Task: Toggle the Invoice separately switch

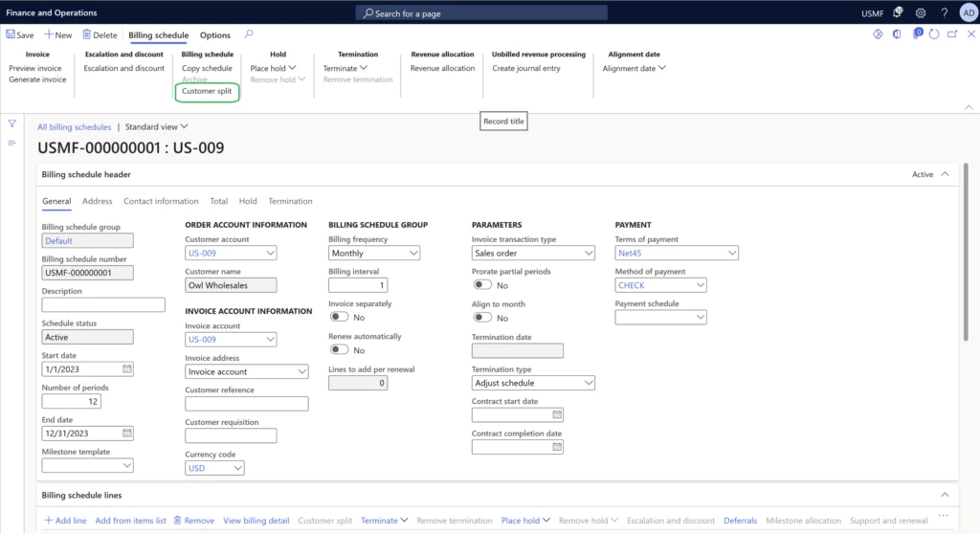Action: click(x=340, y=317)
